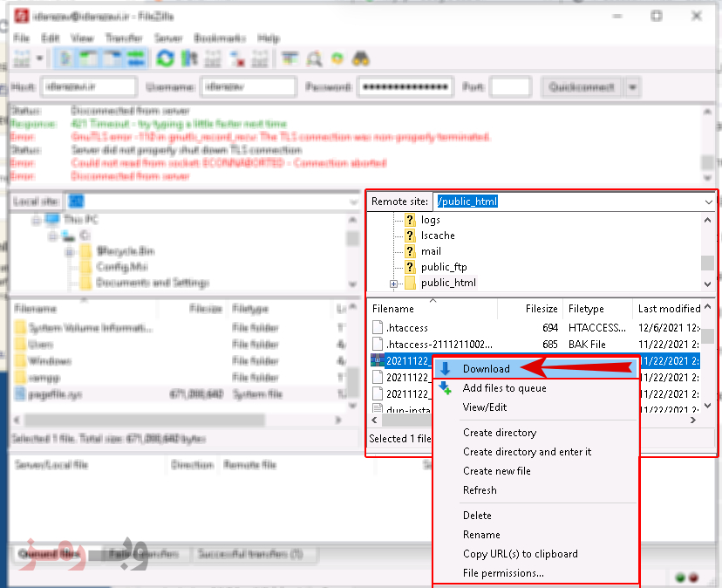This screenshot has height=588, width=722.
Task: Toggle the local directory tree display
Action: pyautogui.click(x=89, y=58)
